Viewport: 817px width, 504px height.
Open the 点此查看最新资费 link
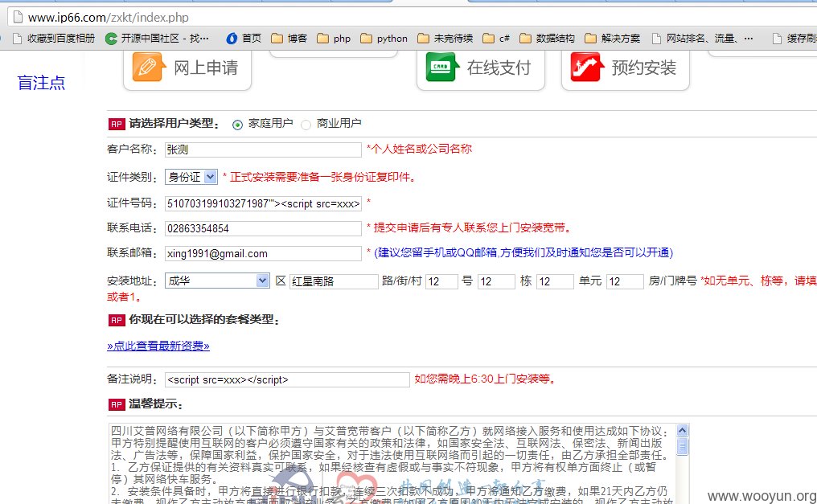[x=158, y=346]
